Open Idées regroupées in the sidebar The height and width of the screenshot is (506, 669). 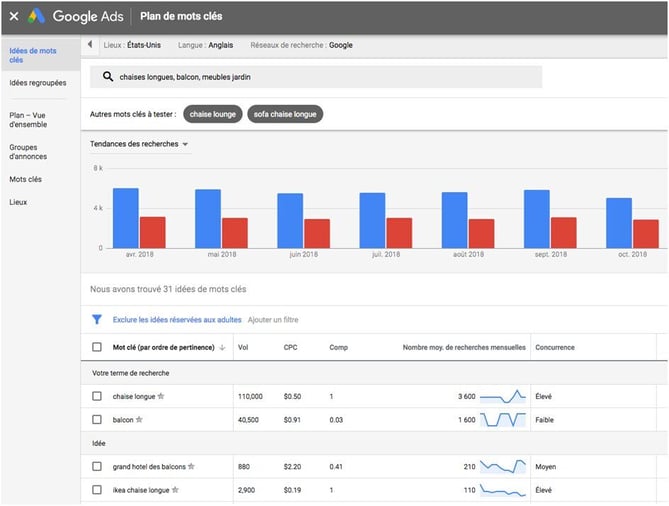38,83
